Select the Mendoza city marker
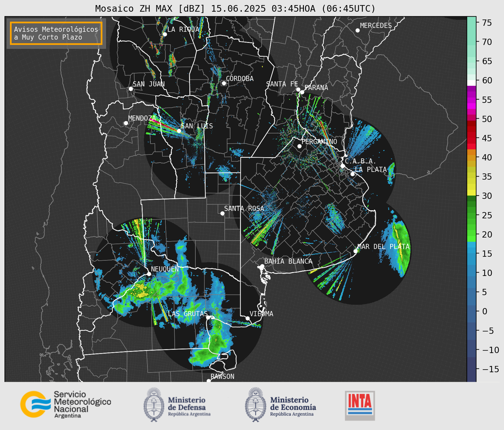Screen dimensions: 504x430 [x=126, y=123]
